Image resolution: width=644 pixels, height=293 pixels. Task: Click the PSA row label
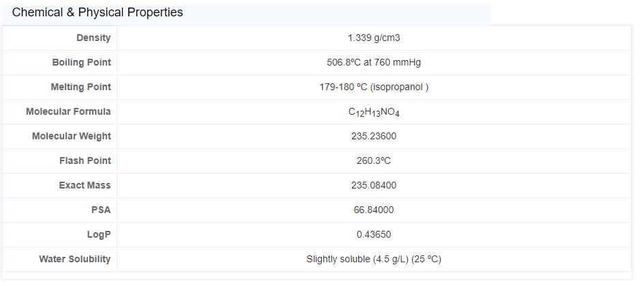[101, 210]
